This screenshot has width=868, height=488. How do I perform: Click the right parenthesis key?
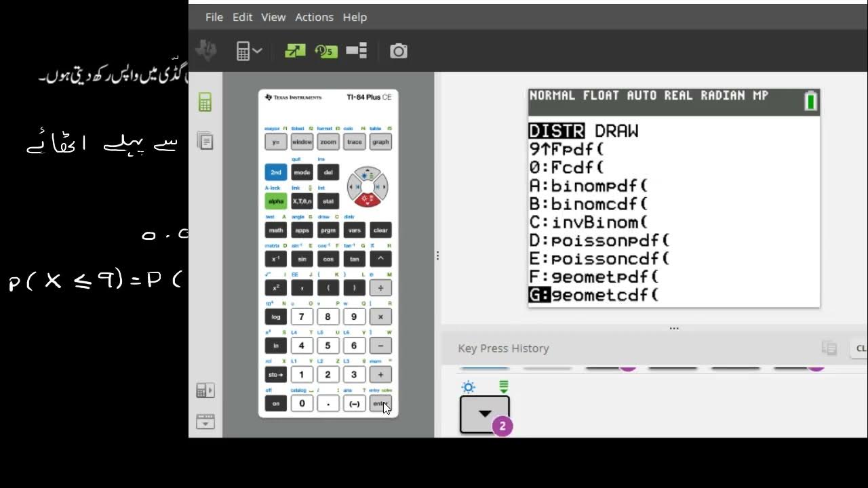pyautogui.click(x=354, y=288)
